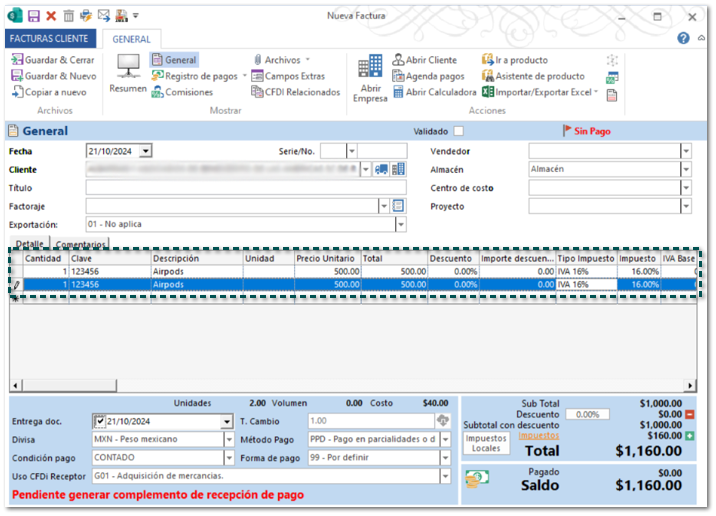Open the Resumen view
Screen dimensions: 716x516
pos(127,73)
